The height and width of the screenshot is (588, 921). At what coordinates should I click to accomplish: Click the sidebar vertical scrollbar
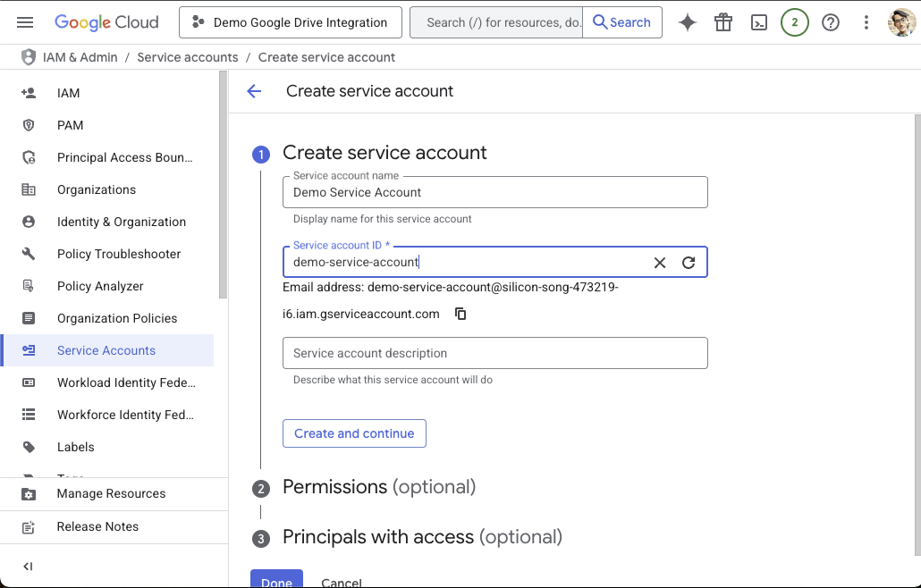(x=223, y=184)
